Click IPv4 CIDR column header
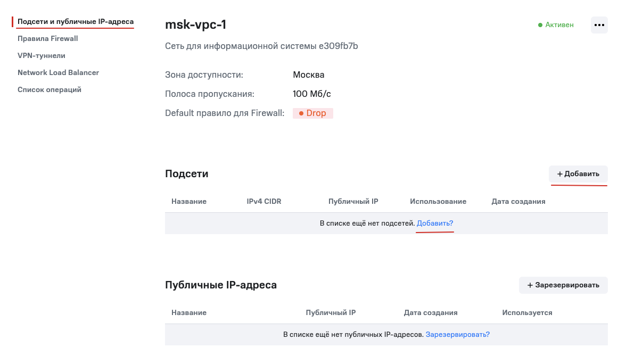 coord(264,202)
